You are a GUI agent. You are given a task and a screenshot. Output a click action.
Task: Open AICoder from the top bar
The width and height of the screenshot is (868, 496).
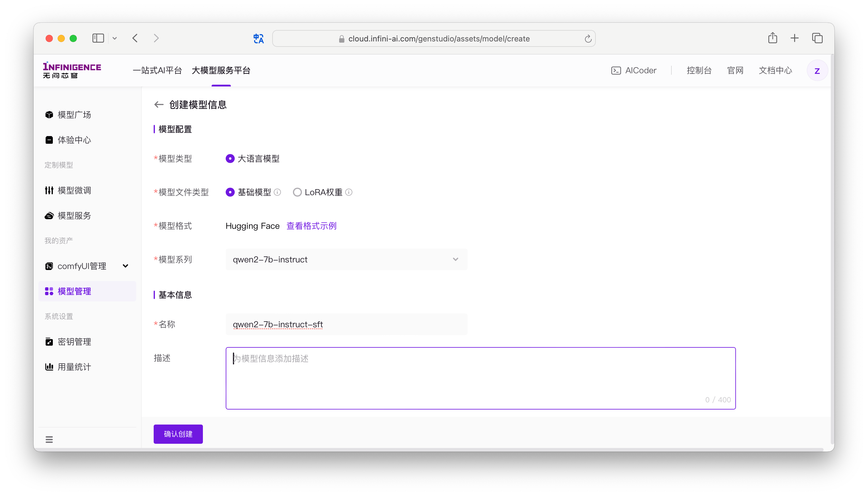click(x=634, y=71)
